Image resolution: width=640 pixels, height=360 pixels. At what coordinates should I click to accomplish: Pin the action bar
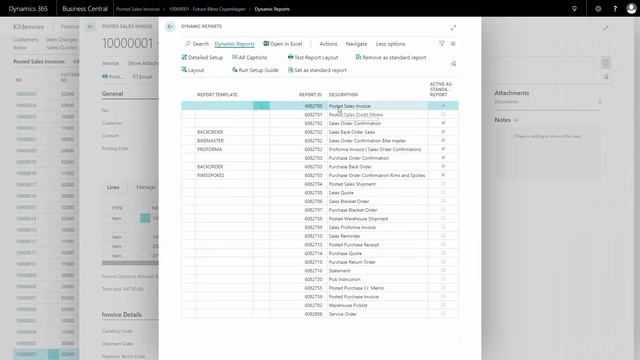tap(453, 64)
